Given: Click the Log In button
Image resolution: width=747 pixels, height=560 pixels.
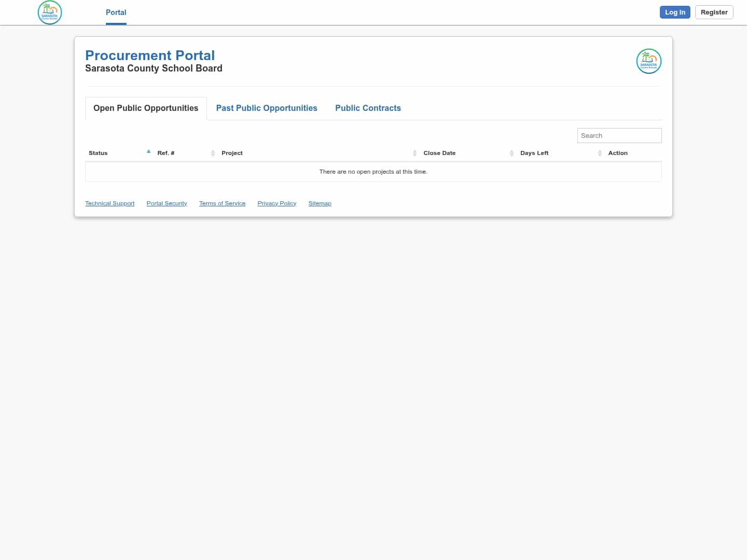Looking at the screenshot, I should [x=675, y=12].
